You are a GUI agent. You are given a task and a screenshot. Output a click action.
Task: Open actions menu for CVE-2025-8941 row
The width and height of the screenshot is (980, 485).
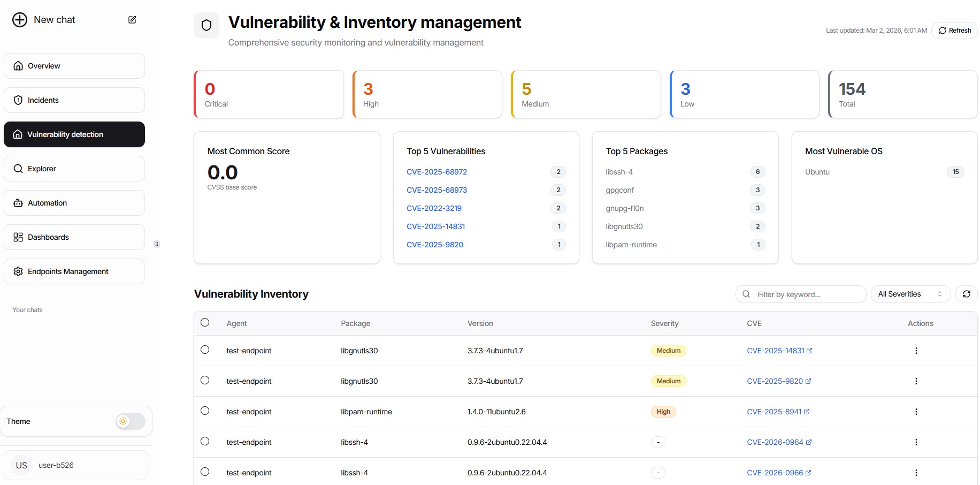pyautogui.click(x=916, y=412)
